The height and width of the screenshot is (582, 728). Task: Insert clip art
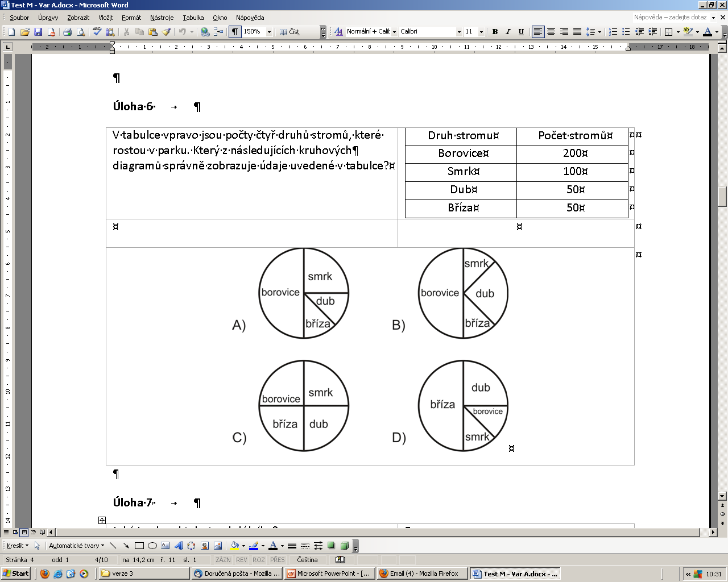pos(205,546)
